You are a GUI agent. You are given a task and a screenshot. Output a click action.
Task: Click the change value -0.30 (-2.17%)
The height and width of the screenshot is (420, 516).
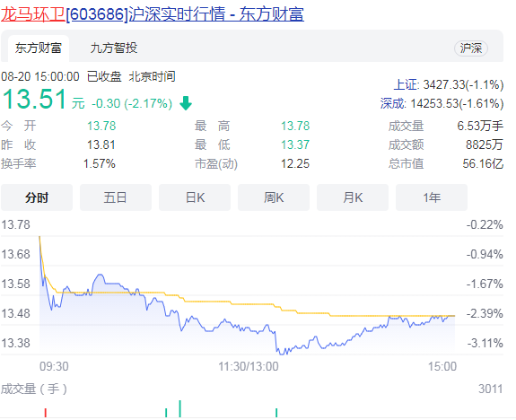(x=132, y=104)
